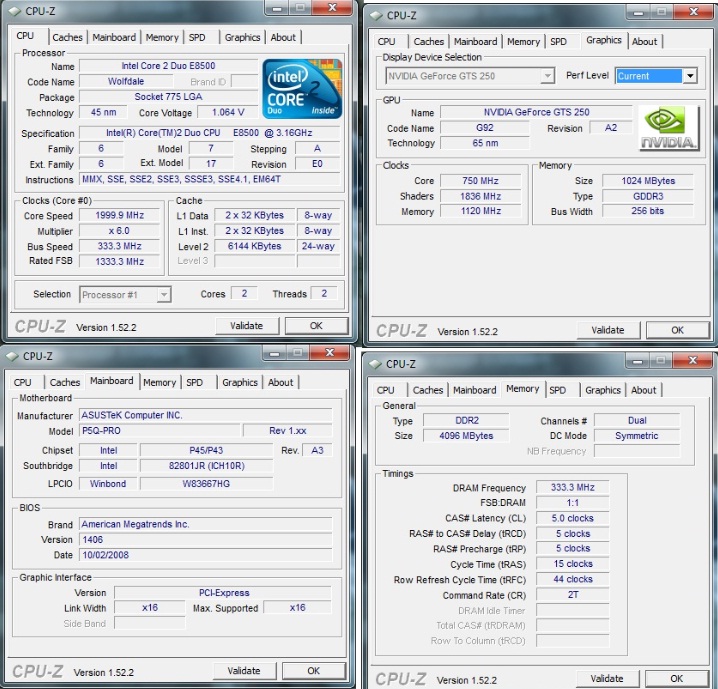Click the 'Socket 775 LGA' package value
The height and width of the screenshot is (689, 718).
coord(169,97)
